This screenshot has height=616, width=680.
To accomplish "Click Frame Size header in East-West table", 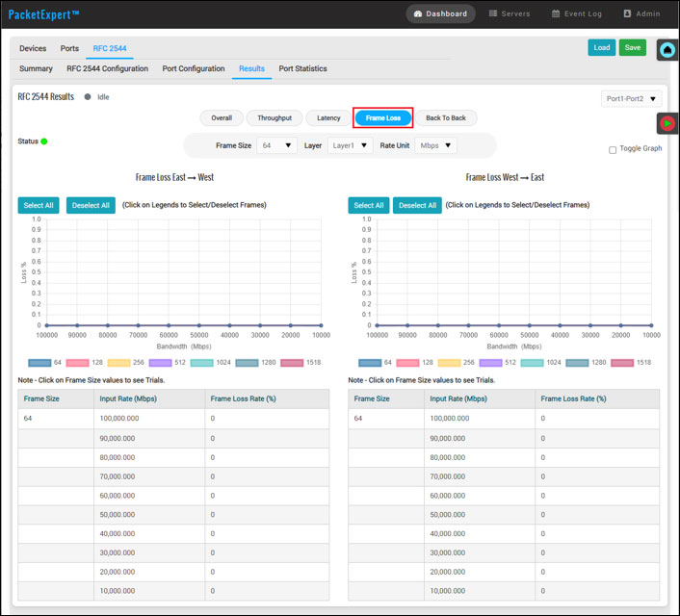I will (x=41, y=398).
